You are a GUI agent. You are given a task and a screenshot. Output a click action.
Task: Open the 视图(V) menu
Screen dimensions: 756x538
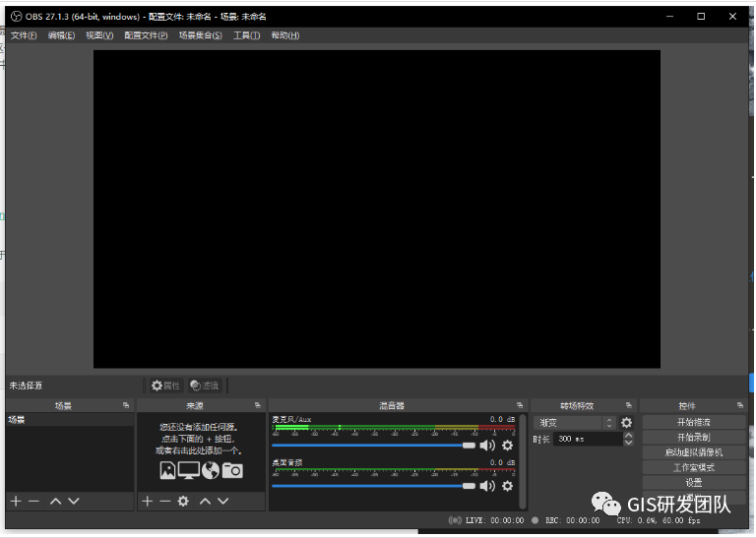point(99,35)
